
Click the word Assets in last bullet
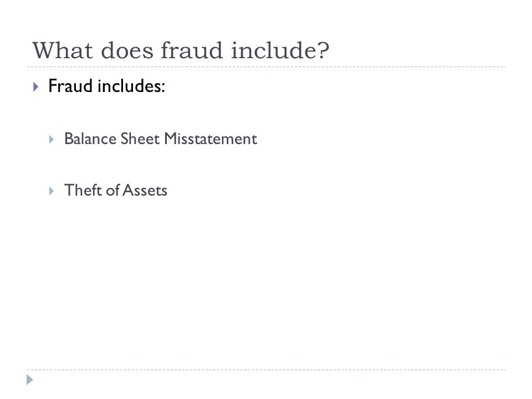click(x=145, y=190)
